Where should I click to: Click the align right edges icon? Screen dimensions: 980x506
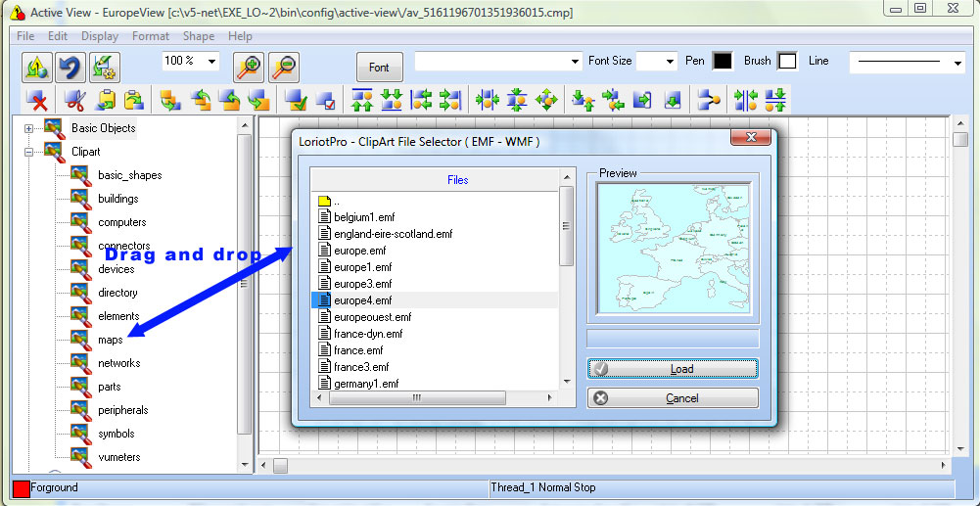(450, 100)
